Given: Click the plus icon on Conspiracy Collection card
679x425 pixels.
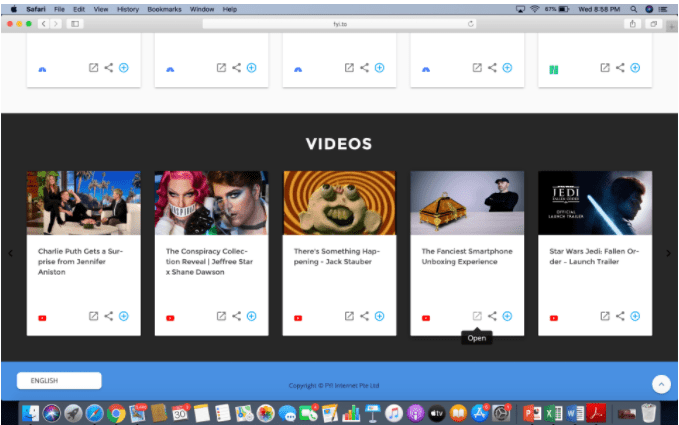Looking at the screenshot, I should click(x=251, y=316).
